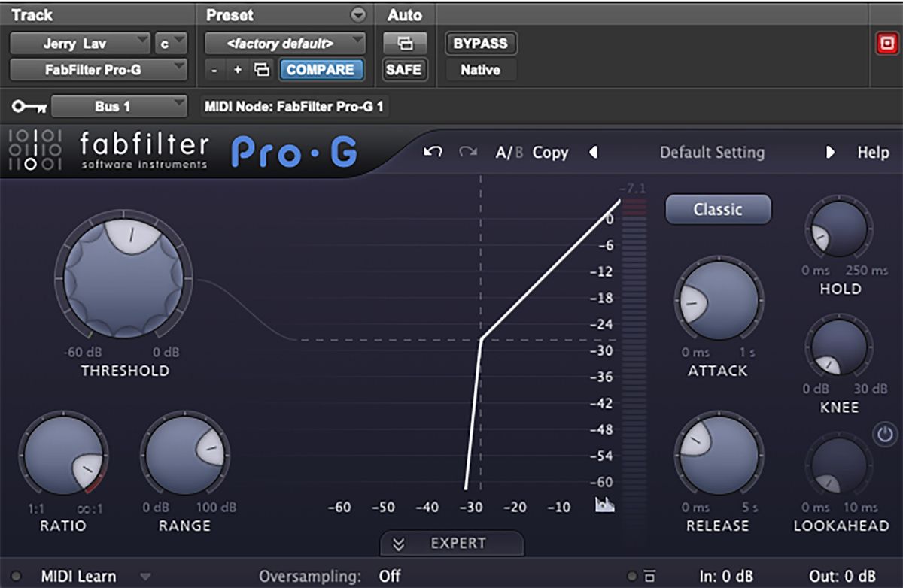The width and height of the screenshot is (903, 588).
Task: Open the Jerry Lav track selector
Action: 80,44
